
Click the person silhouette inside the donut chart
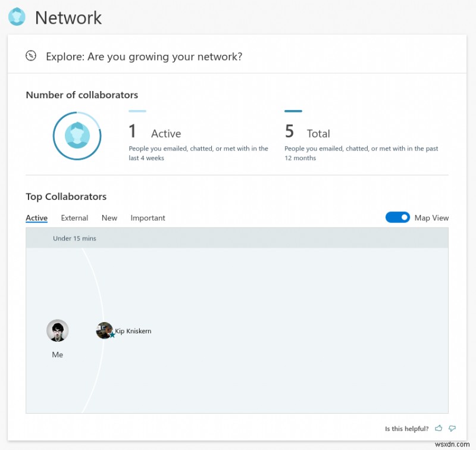76,136
